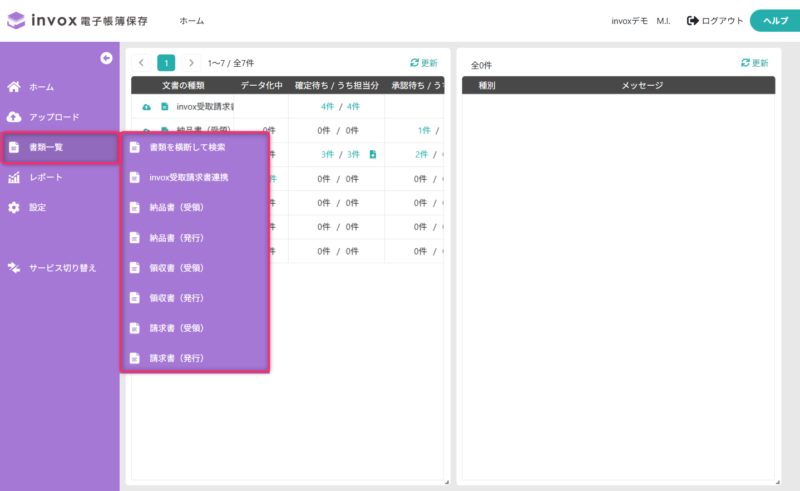Click the 文書の種類 column header
Image resolution: width=800 pixels, height=491 pixels.
point(183,85)
